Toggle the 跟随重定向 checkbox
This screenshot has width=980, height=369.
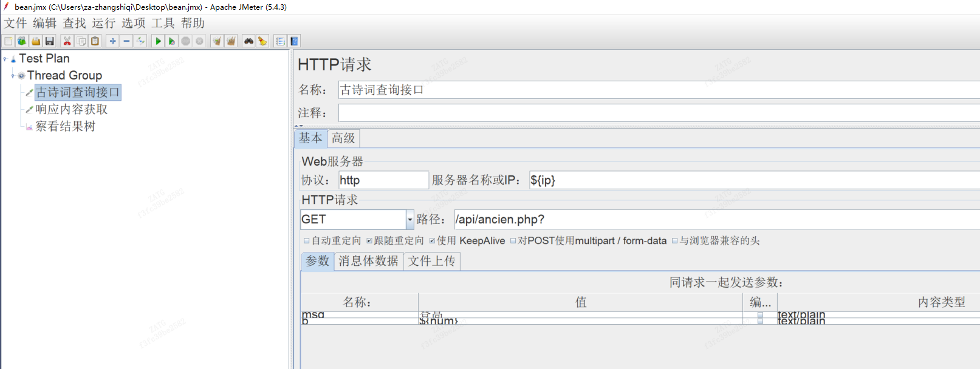tap(369, 241)
